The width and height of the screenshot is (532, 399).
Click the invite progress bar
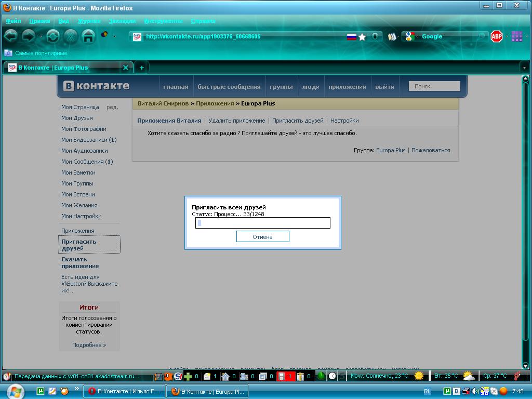[262, 223]
